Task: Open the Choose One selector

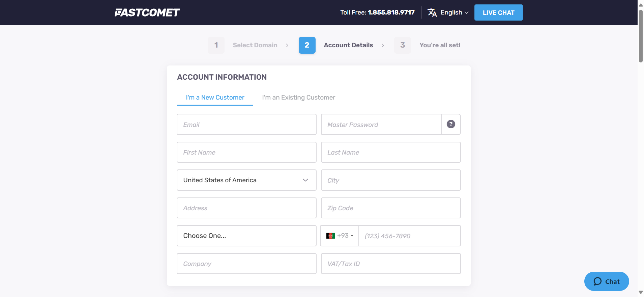Action: click(x=246, y=236)
